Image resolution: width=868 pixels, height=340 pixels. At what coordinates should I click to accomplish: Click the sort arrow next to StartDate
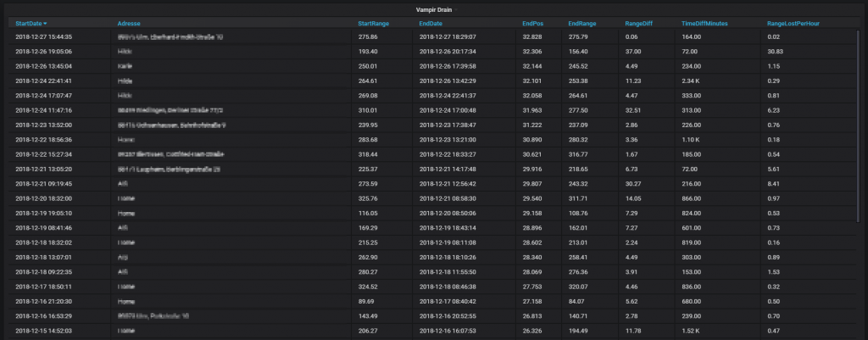tap(45, 24)
